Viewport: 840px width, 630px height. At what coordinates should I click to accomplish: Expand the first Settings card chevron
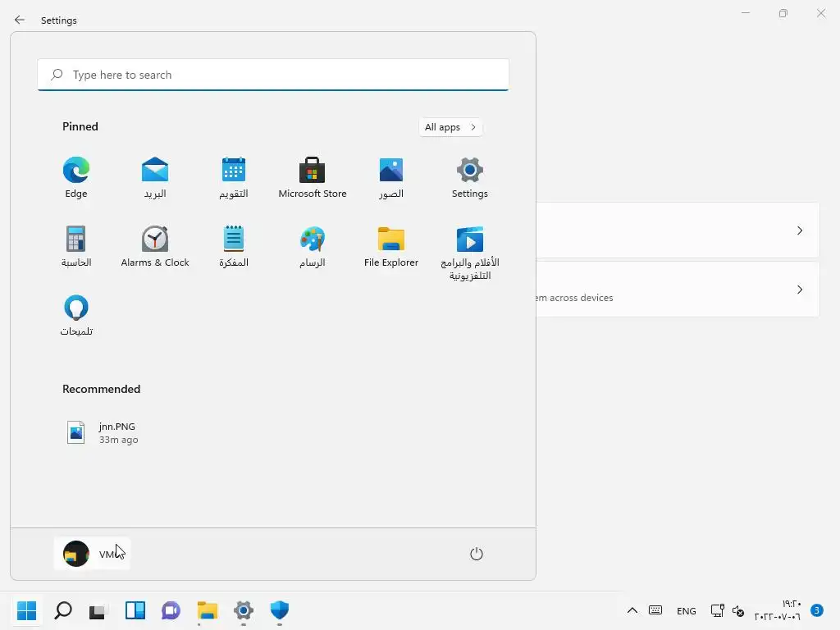click(x=799, y=231)
